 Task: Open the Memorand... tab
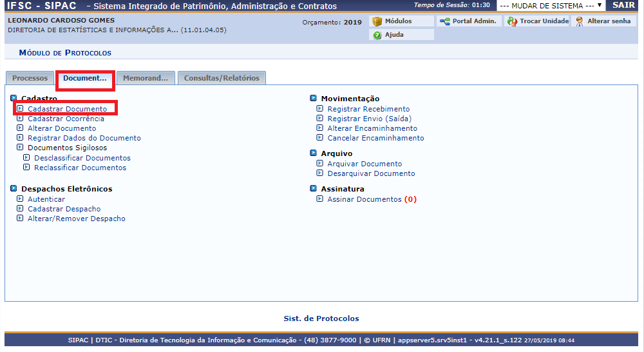145,78
